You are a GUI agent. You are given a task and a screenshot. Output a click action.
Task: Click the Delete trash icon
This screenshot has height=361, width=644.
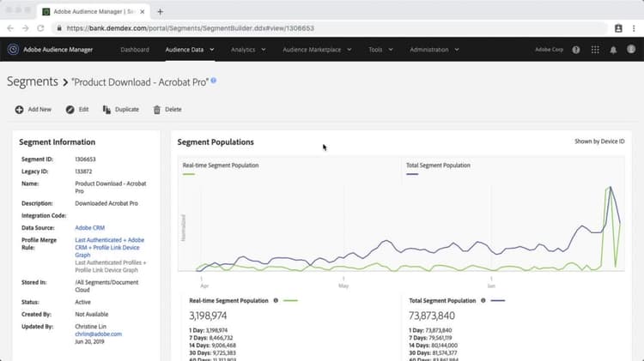coord(156,110)
